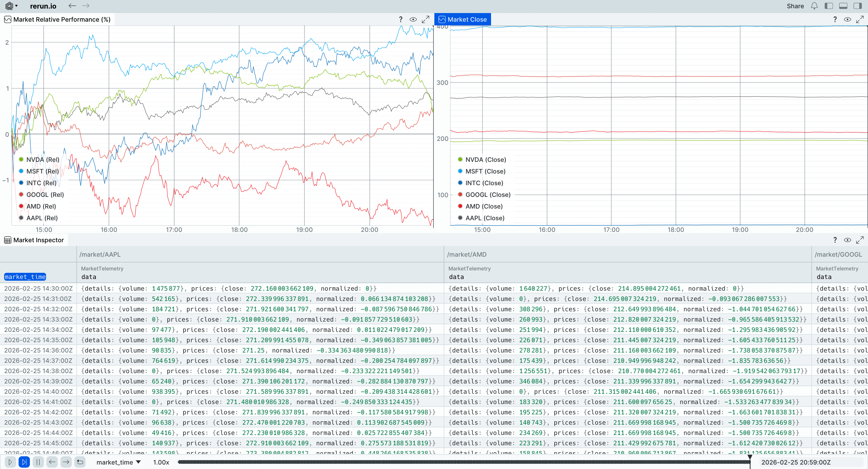Image resolution: width=868 pixels, height=469 pixels.
Task: Open the notifications bell
Action: [814, 6]
